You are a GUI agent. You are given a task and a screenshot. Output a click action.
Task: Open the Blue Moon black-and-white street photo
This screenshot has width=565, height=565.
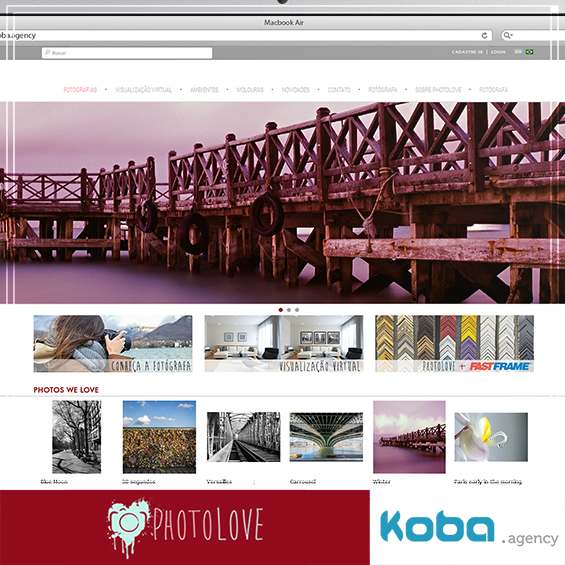pos(76,437)
